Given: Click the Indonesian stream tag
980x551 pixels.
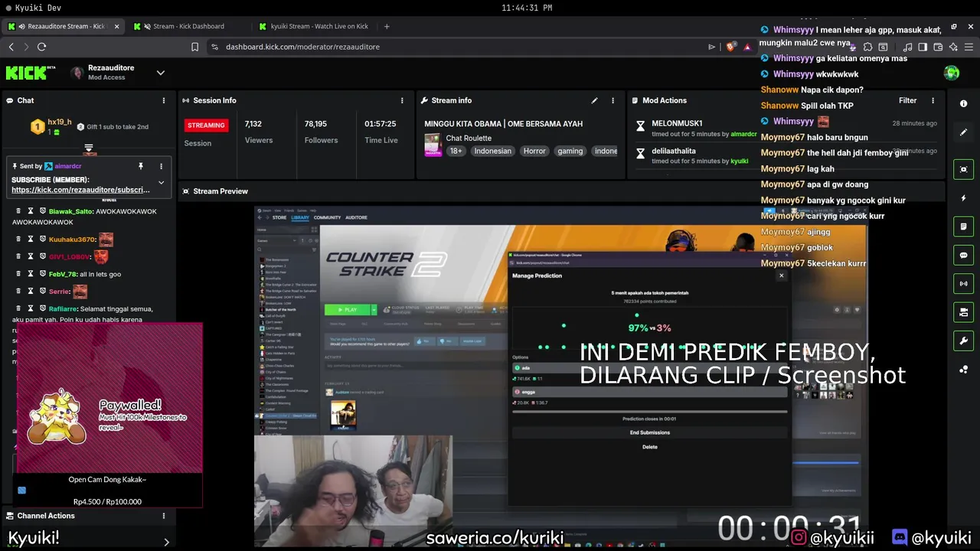Looking at the screenshot, I should coord(492,151).
